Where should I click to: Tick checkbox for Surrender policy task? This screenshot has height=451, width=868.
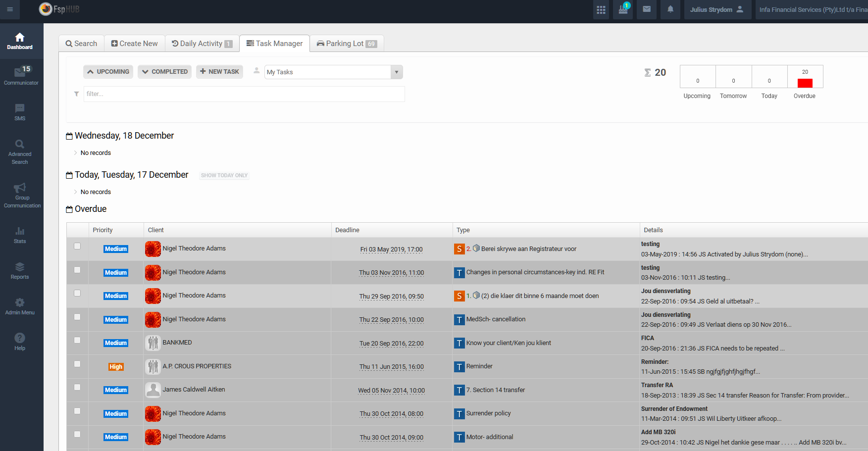(x=77, y=411)
